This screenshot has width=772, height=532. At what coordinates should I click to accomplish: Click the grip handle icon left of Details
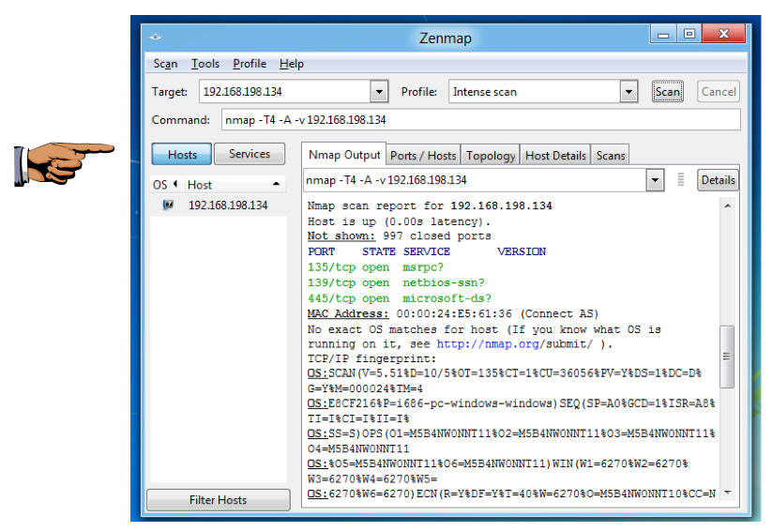point(681,180)
